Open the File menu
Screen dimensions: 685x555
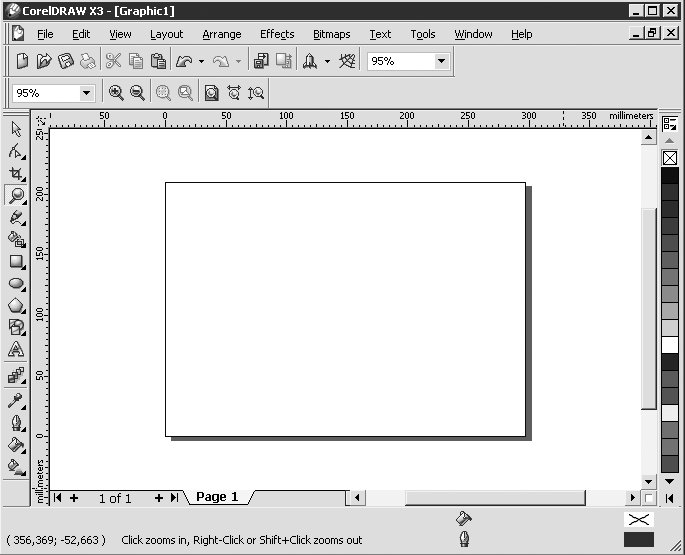45,34
